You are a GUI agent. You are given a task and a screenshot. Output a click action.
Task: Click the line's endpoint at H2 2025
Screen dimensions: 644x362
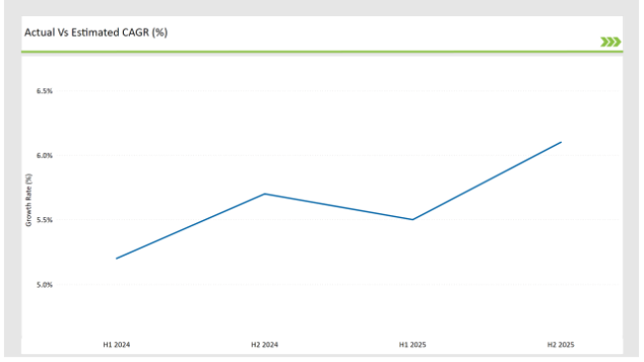point(561,143)
